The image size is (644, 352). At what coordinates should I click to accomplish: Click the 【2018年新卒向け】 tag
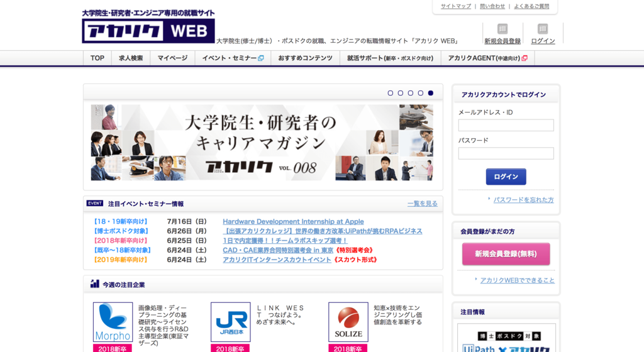pyautogui.click(x=120, y=240)
